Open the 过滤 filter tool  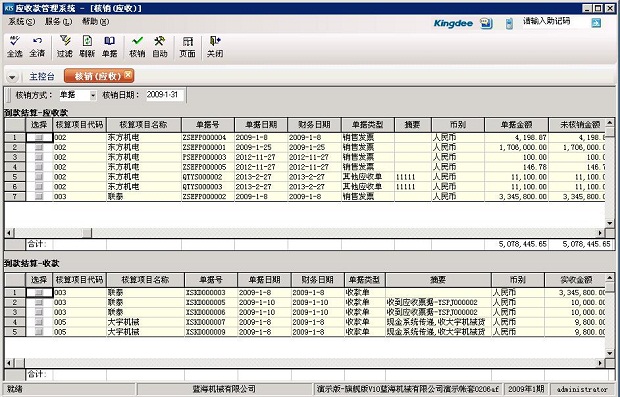[65, 47]
